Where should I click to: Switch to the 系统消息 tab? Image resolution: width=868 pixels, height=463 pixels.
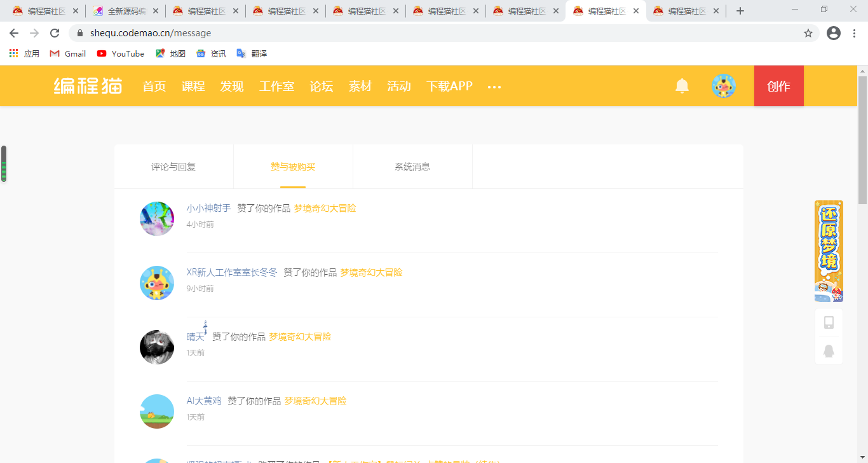click(412, 167)
